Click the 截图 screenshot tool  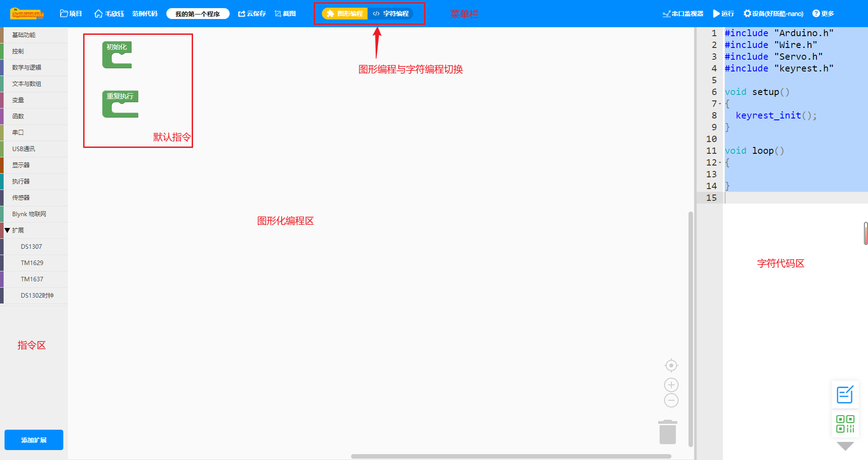285,14
